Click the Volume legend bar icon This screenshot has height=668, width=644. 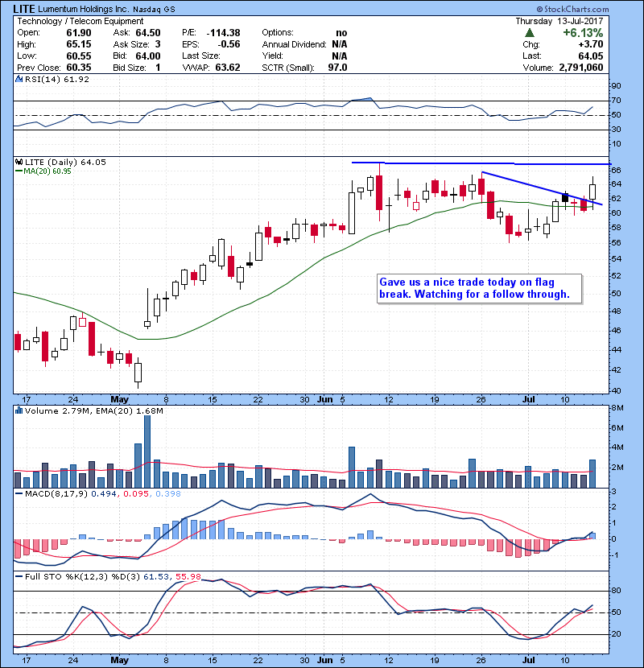click(x=18, y=411)
